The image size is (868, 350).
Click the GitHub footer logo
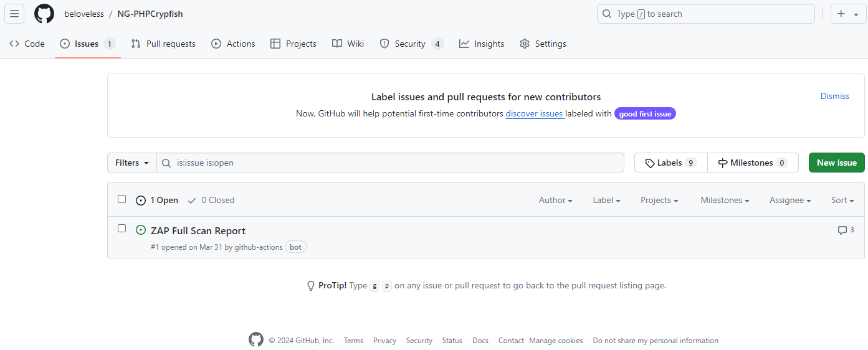[x=256, y=340]
